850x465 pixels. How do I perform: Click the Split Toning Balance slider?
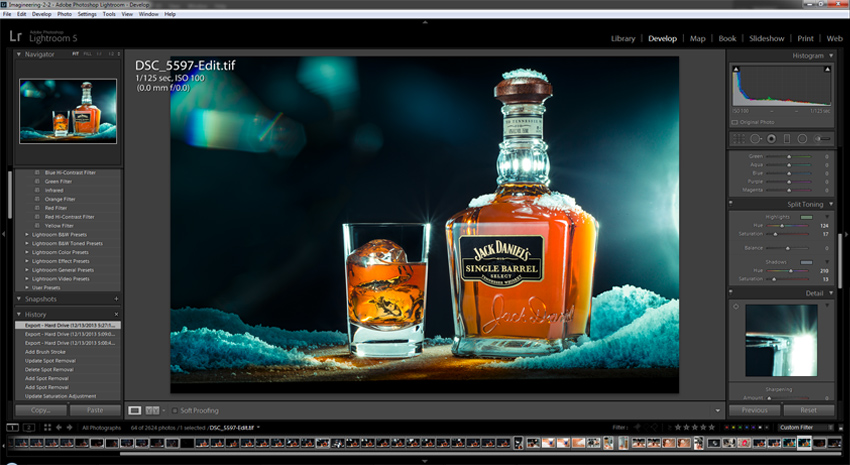(788, 248)
